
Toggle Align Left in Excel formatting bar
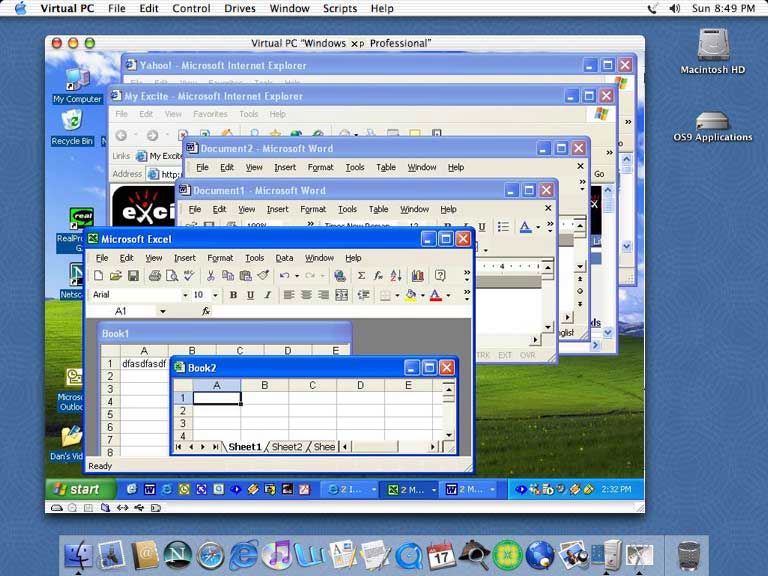tap(289, 295)
